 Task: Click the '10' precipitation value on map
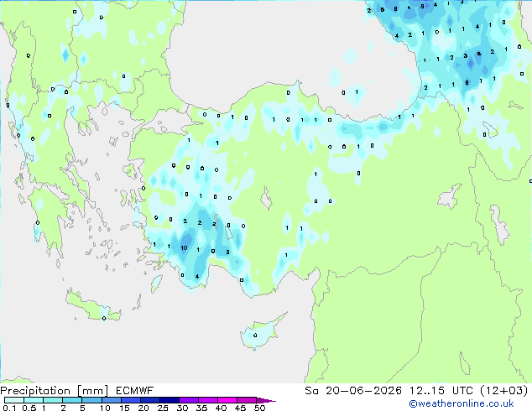pyautogui.click(x=185, y=248)
